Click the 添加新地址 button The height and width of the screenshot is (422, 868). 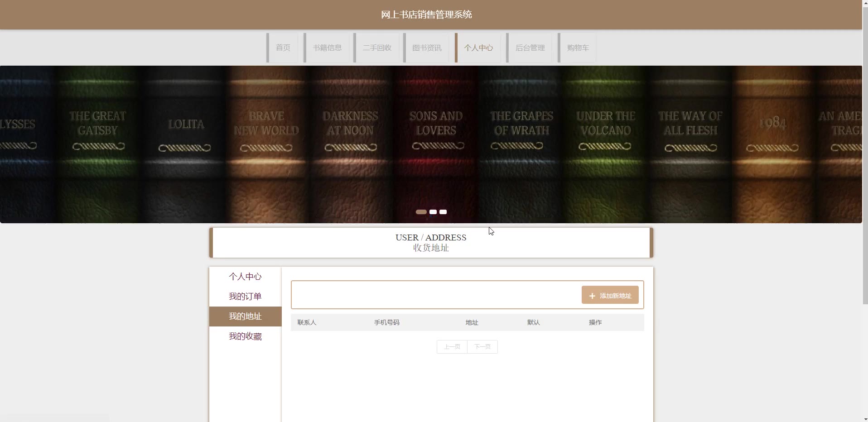tap(610, 295)
